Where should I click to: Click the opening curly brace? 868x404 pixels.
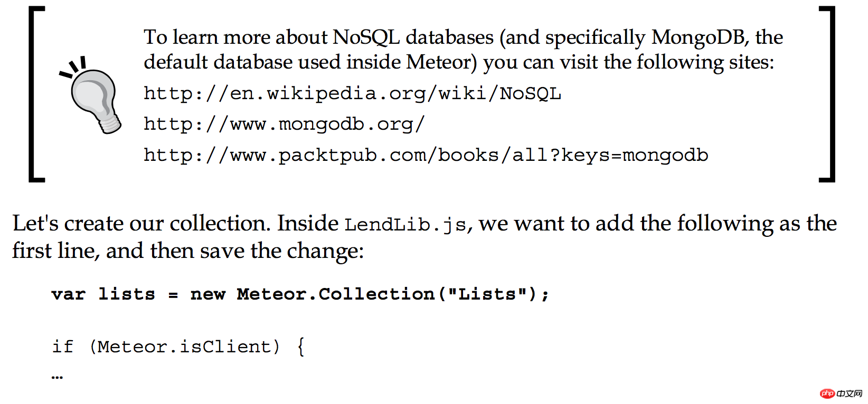300,347
